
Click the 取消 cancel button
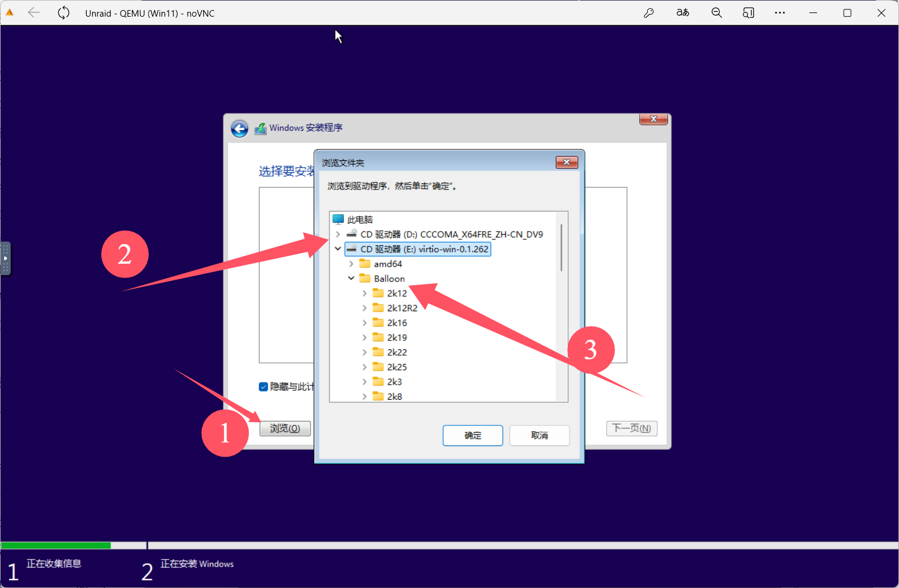pyautogui.click(x=539, y=435)
